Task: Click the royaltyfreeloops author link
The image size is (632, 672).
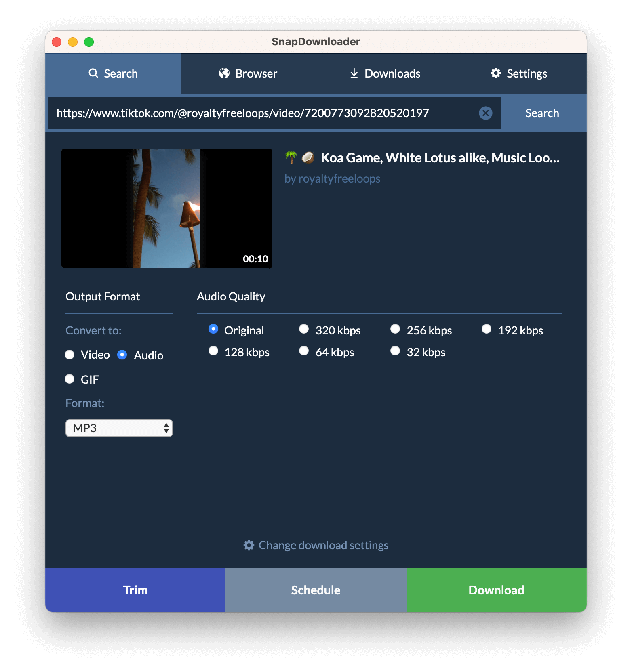Action: coord(332,178)
